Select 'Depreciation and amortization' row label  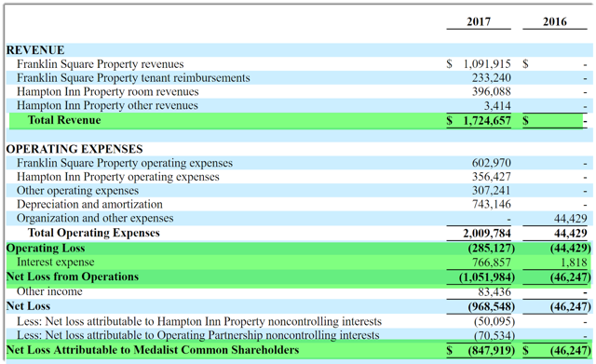89,205
